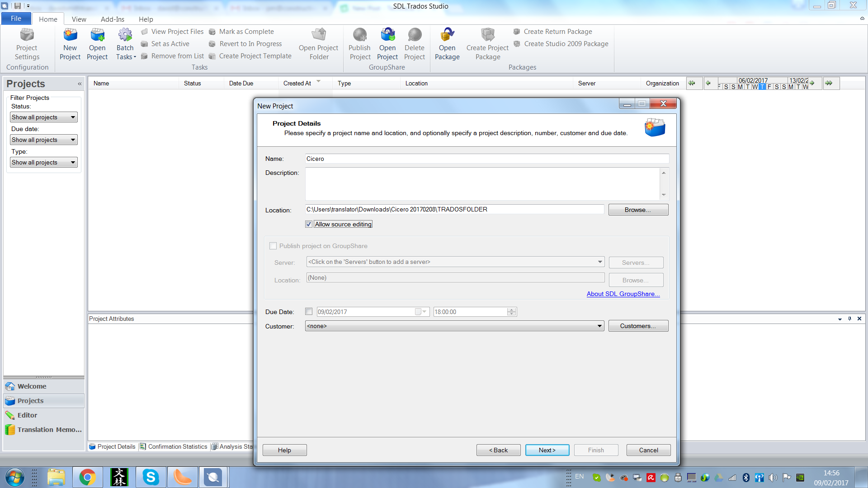Screen dimensions: 868x488
Task: Click Delete Project icon
Action: click(x=415, y=44)
